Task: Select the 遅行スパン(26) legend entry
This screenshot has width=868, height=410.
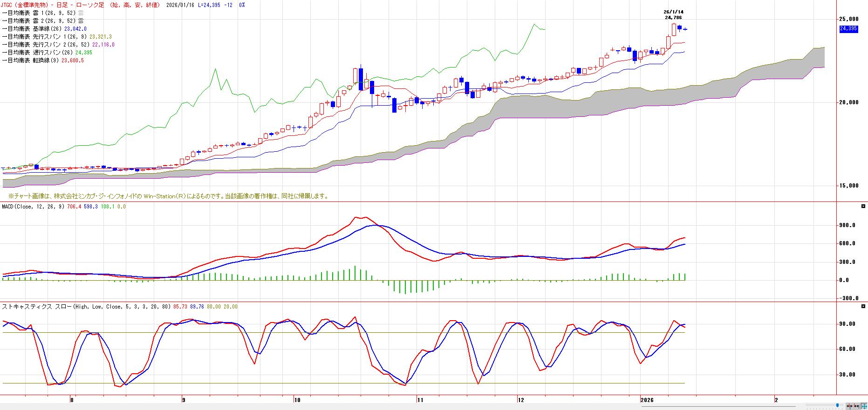Action: pyautogui.click(x=47, y=53)
